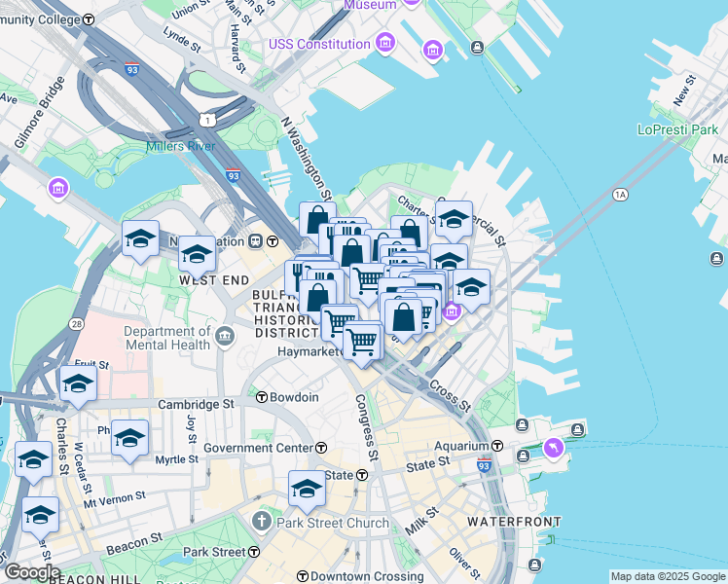Viewport: 728px width, 584px height.
Task: Click the graduation cap marker near Fruit St
Action: pyautogui.click(x=78, y=384)
